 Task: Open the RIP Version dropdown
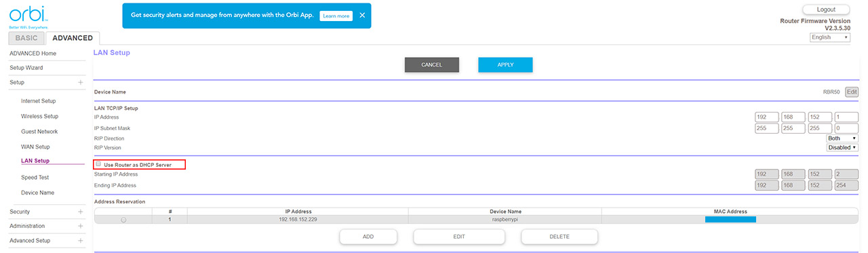coord(842,147)
